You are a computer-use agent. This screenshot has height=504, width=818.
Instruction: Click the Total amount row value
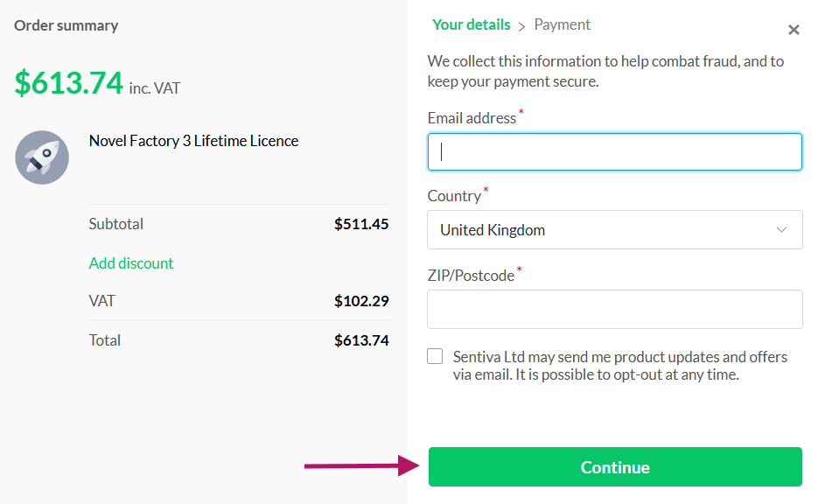(361, 340)
